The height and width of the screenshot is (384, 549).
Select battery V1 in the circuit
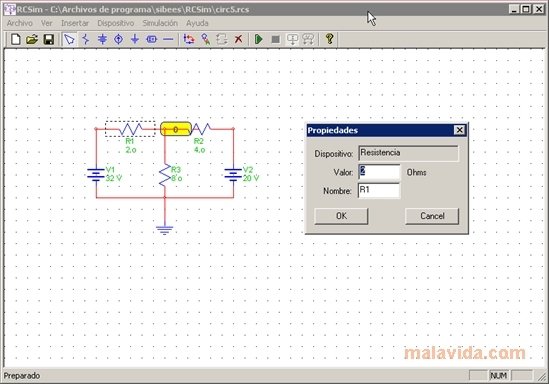coord(96,174)
